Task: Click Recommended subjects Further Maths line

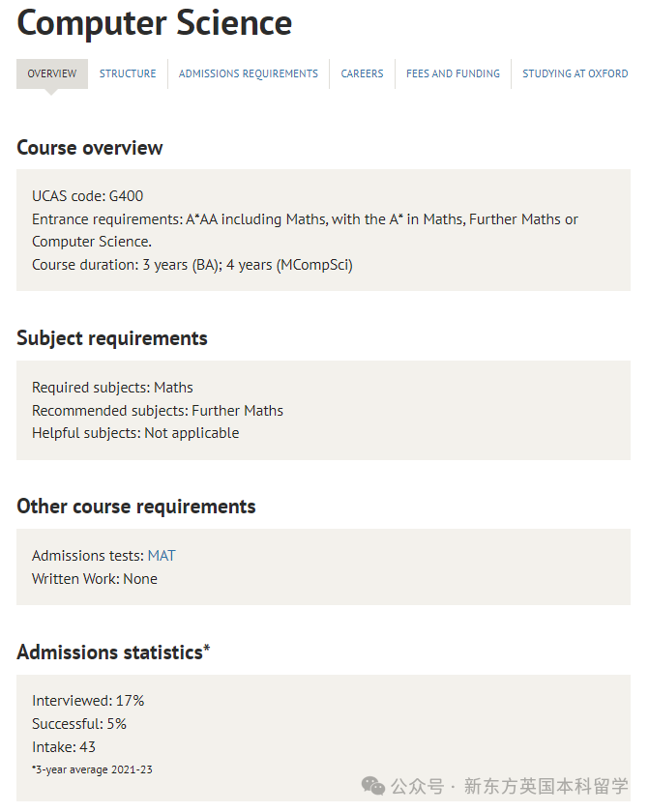Action: (x=158, y=411)
